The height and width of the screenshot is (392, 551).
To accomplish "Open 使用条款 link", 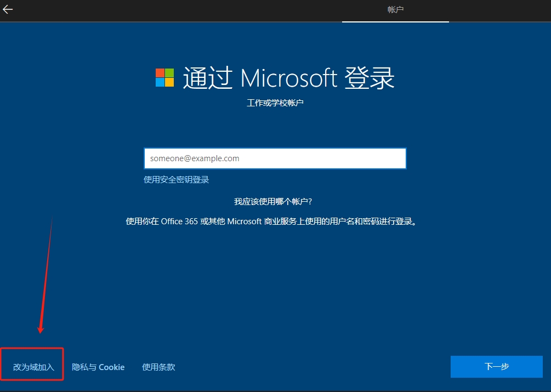I will [x=158, y=367].
